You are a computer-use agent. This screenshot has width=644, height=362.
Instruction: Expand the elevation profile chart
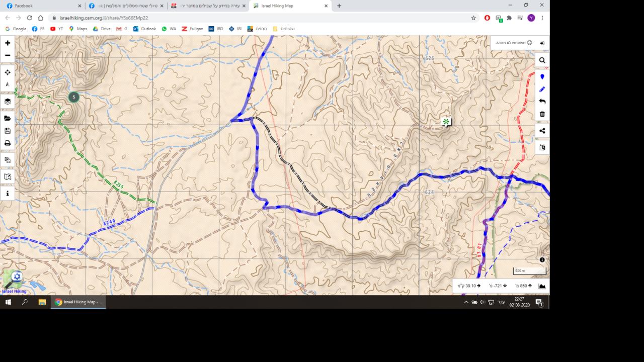[x=542, y=286]
